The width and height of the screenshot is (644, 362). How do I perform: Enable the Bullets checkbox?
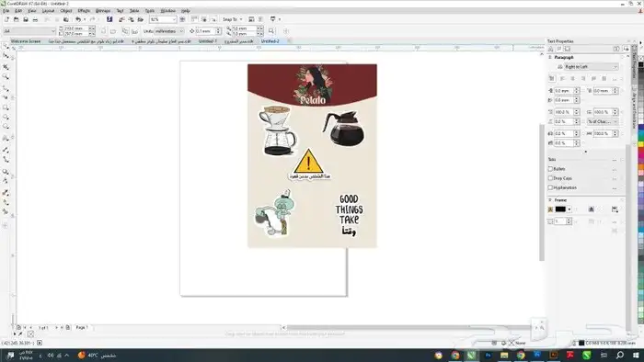pos(550,168)
